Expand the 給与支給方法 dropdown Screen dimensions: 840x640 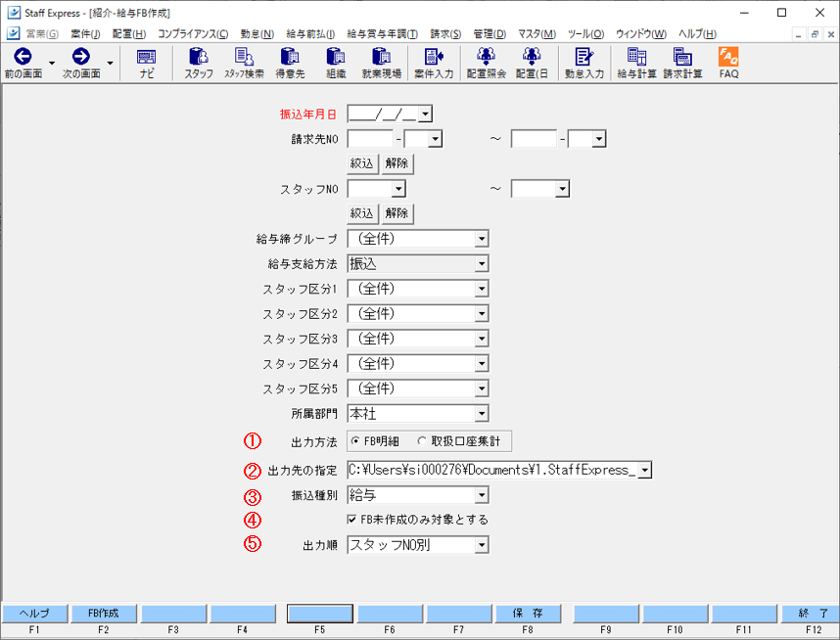point(482,263)
